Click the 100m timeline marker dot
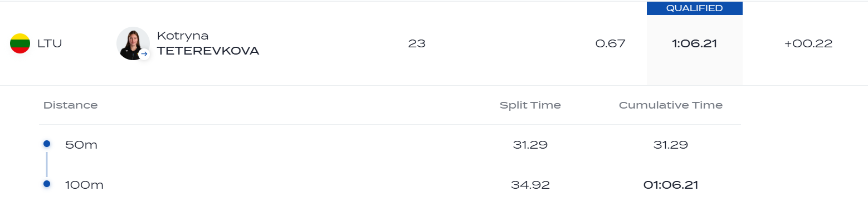This screenshot has width=868, height=206. [47, 184]
